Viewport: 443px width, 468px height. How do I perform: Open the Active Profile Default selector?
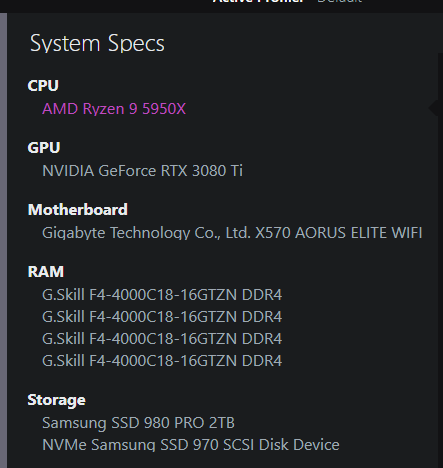pos(339,1)
